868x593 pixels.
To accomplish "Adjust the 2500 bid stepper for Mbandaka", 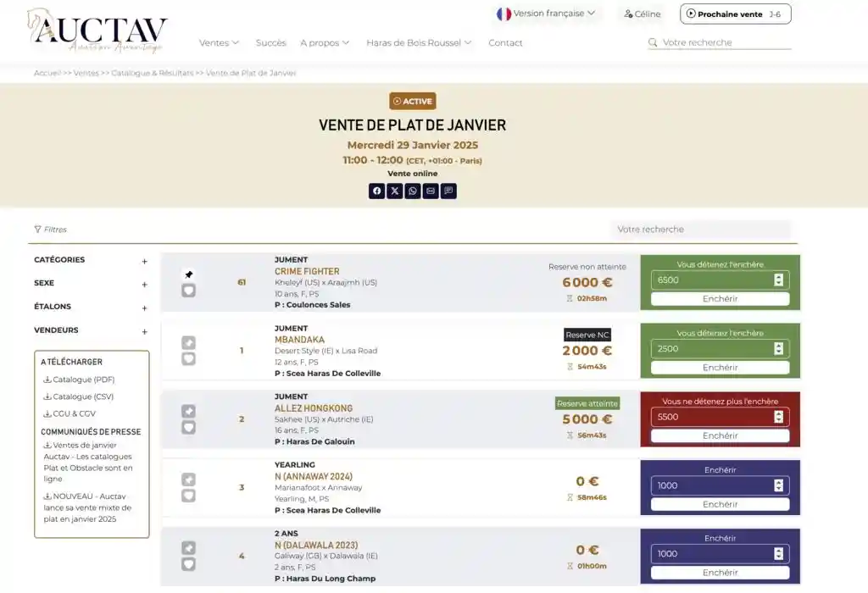I will pos(778,348).
